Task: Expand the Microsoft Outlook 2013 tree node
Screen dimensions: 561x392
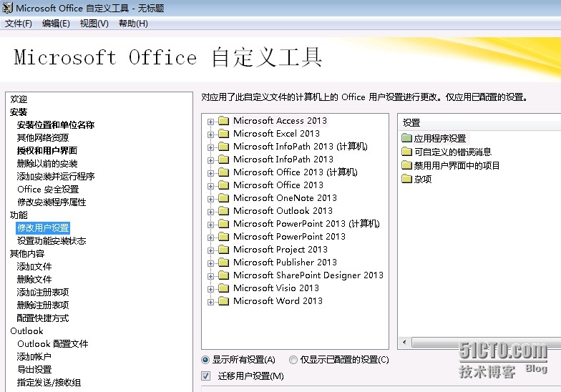Action: pyautogui.click(x=210, y=212)
